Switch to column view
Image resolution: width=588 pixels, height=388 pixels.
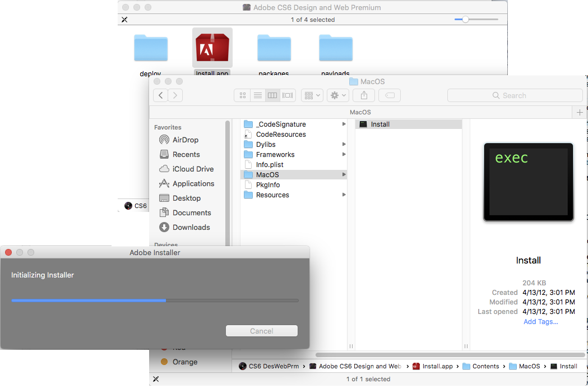tap(272, 95)
